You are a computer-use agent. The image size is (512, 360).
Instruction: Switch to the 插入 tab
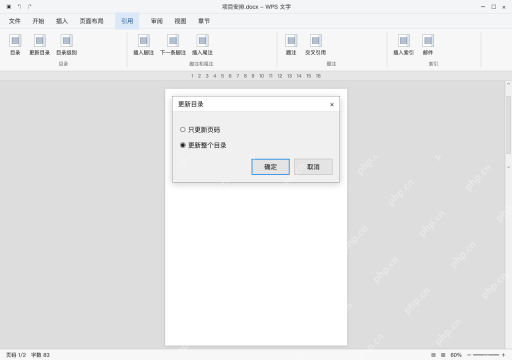point(62,21)
